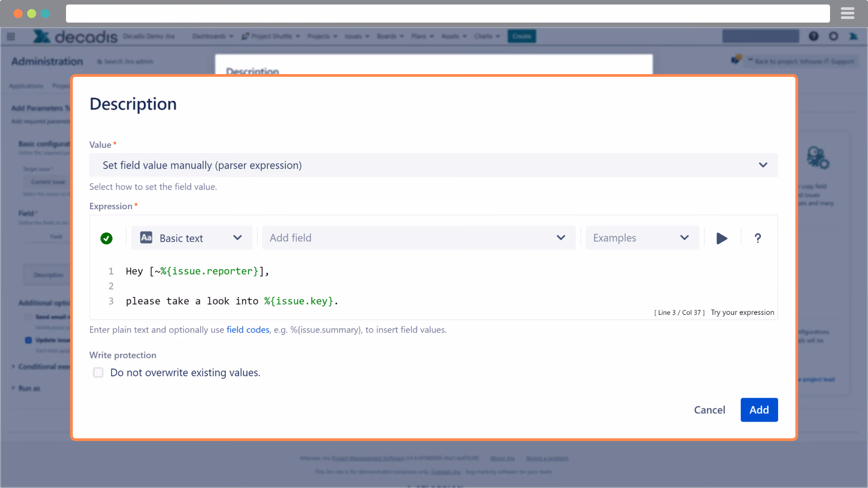Click the Add button
Viewport: 868px width, 488px height.
coord(759,410)
